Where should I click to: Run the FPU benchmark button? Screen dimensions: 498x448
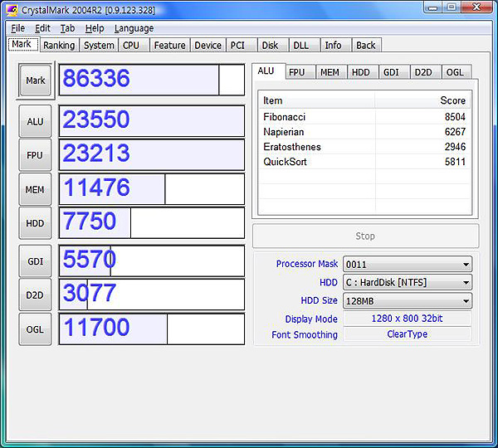tap(35, 155)
